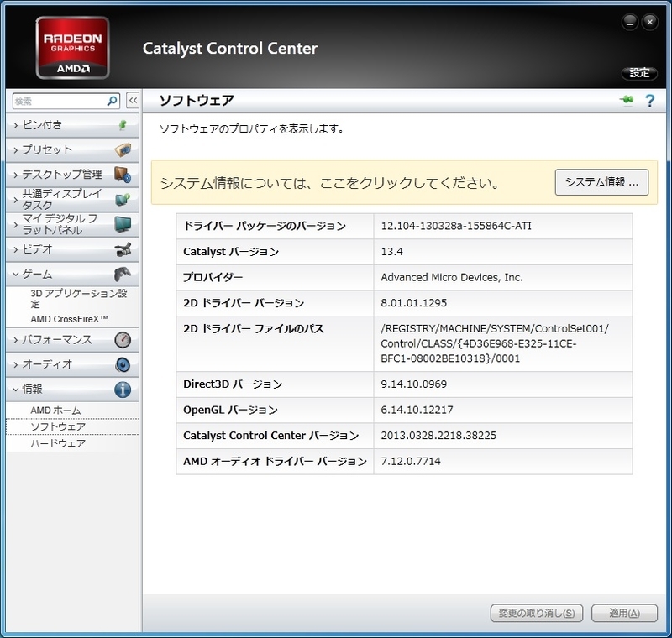Click ドライバー パッケージのバージョン label
The image size is (672, 638).
point(265,226)
